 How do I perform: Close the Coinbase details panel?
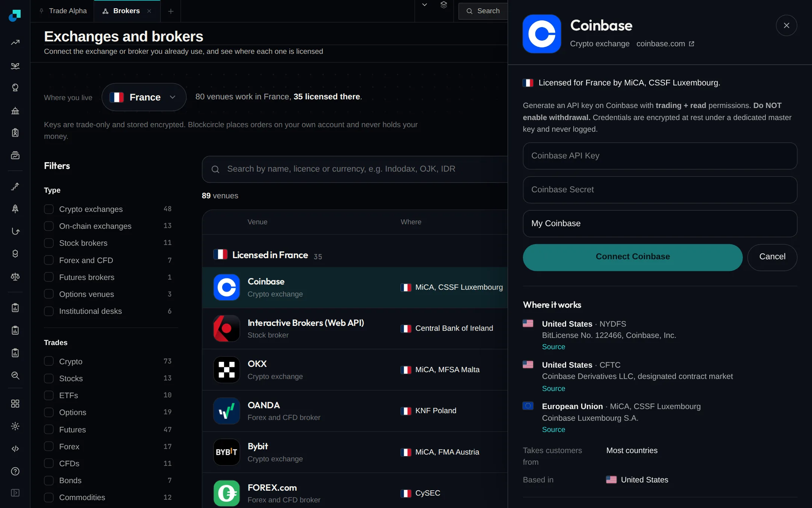[786, 26]
